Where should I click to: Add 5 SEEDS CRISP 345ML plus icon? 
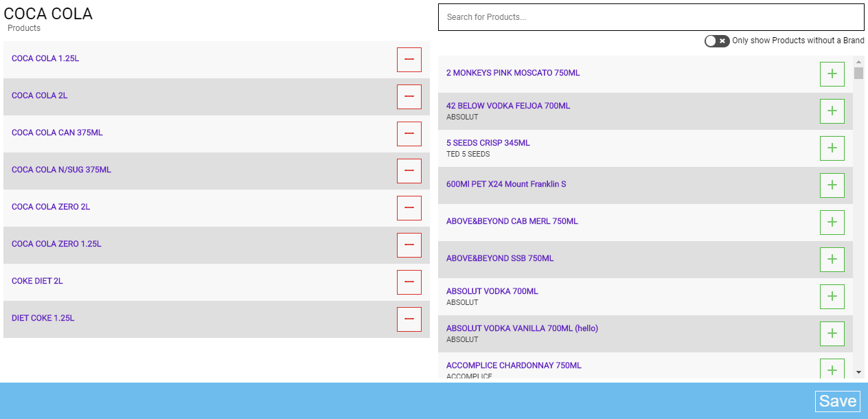832,148
